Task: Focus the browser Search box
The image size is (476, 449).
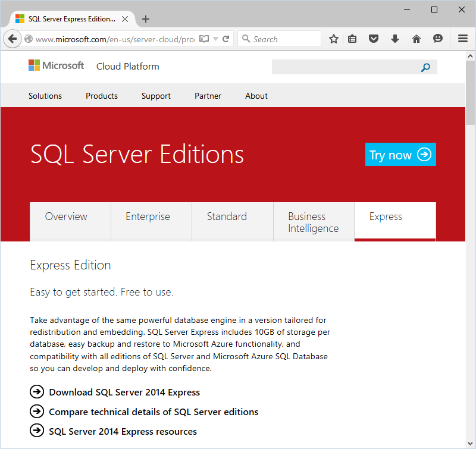Action: [x=279, y=39]
